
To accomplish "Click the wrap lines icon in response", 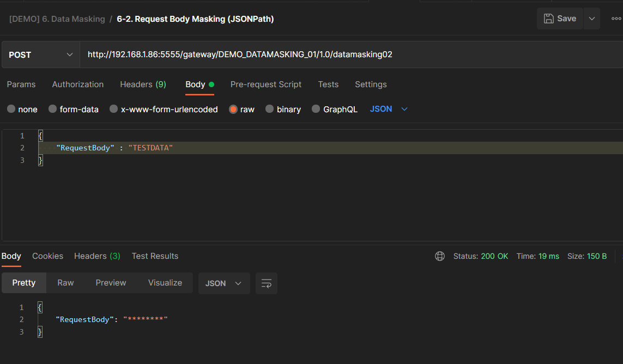I will (267, 283).
